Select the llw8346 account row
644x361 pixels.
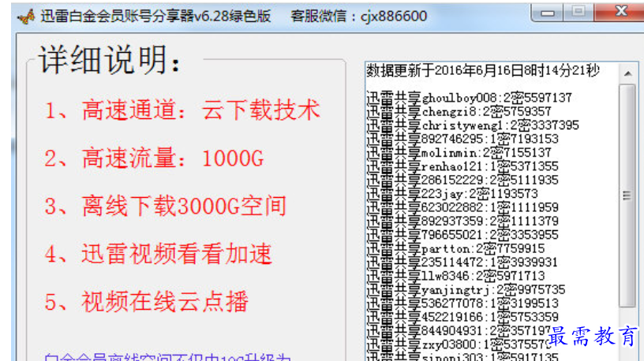(x=455, y=276)
